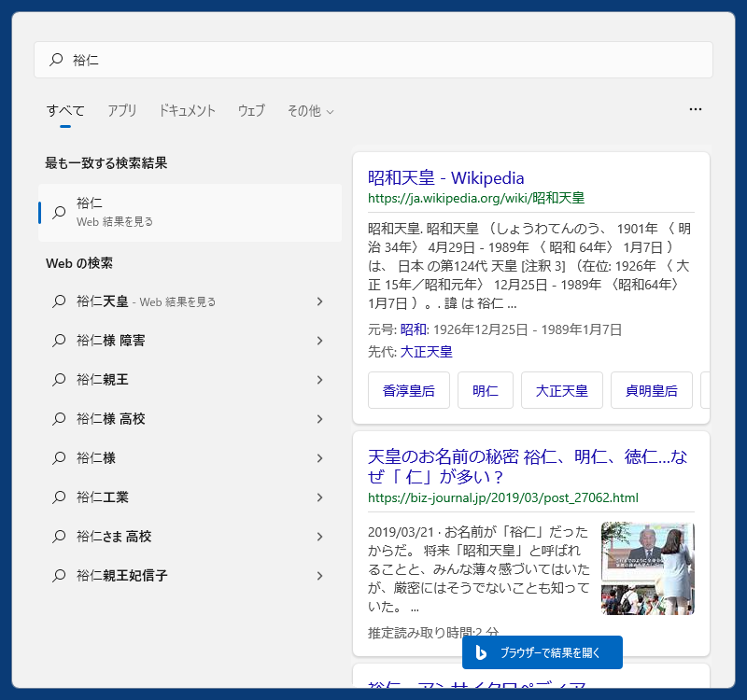
Task: Select best match 裕仁 Web 結果を見る
Action: (190, 213)
